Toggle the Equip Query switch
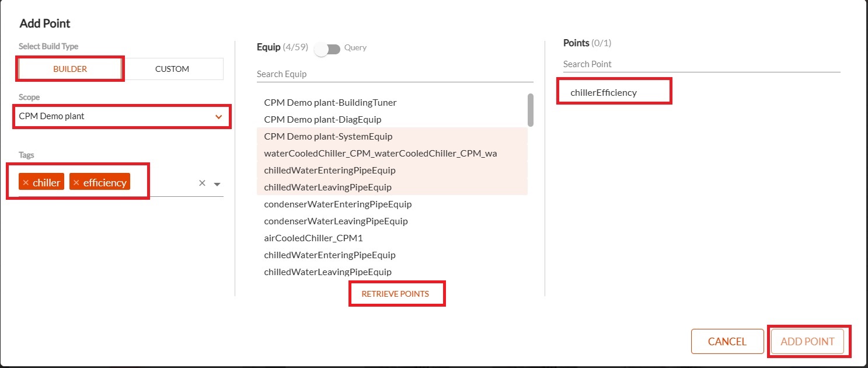 (327, 49)
